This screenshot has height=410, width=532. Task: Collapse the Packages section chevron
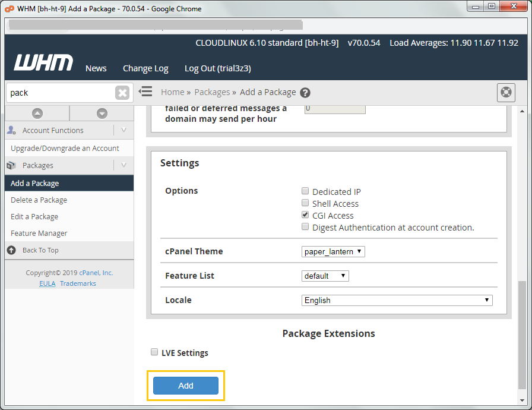pos(123,165)
